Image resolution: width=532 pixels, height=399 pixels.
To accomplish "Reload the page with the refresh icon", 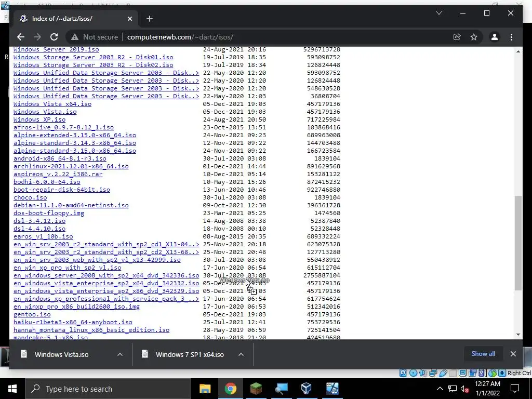I will point(54,37).
